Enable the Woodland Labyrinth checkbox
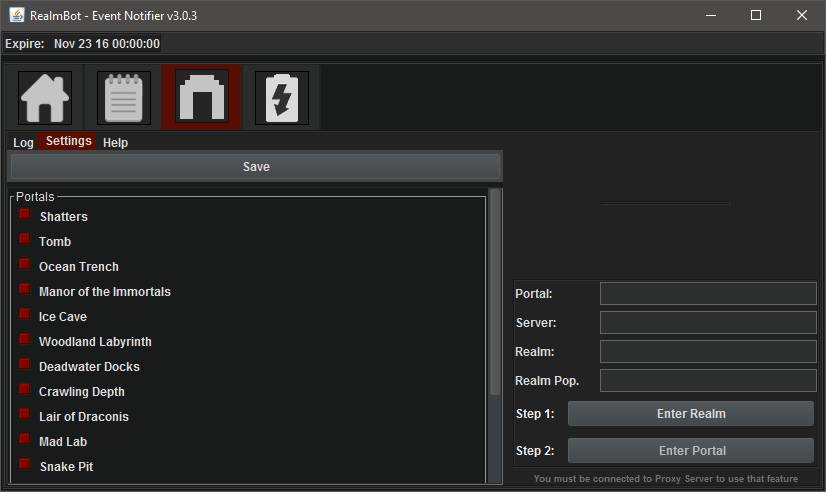This screenshot has height=492, width=826. click(x=25, y=339)
